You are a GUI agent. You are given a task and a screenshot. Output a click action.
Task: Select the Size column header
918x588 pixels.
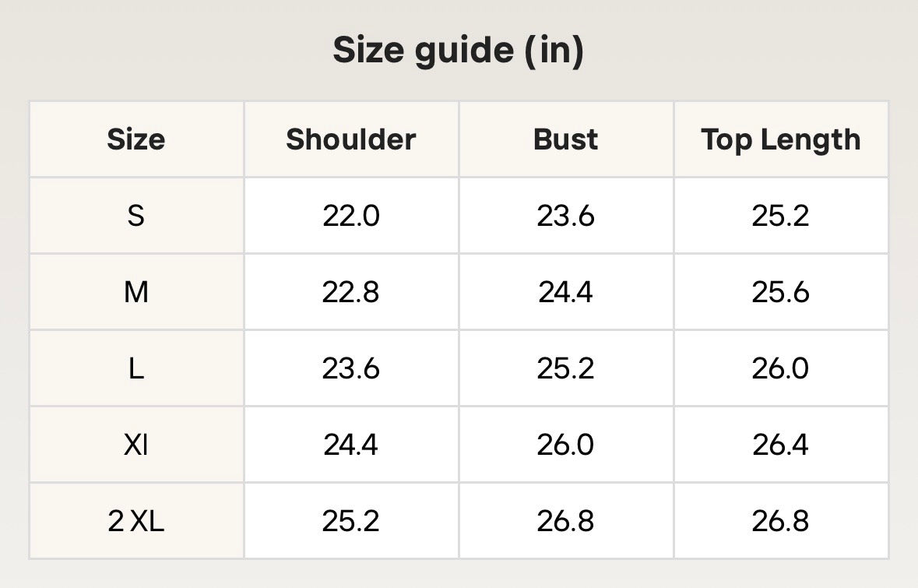point(135,139)
